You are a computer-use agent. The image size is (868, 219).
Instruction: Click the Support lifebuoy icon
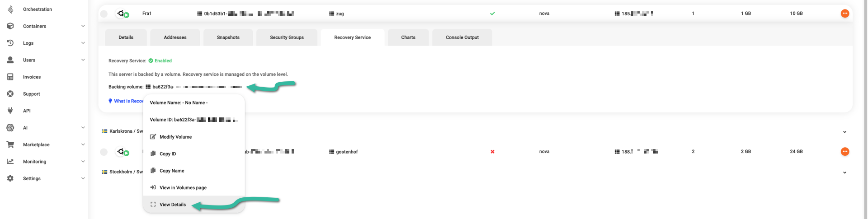click(10, 94)
